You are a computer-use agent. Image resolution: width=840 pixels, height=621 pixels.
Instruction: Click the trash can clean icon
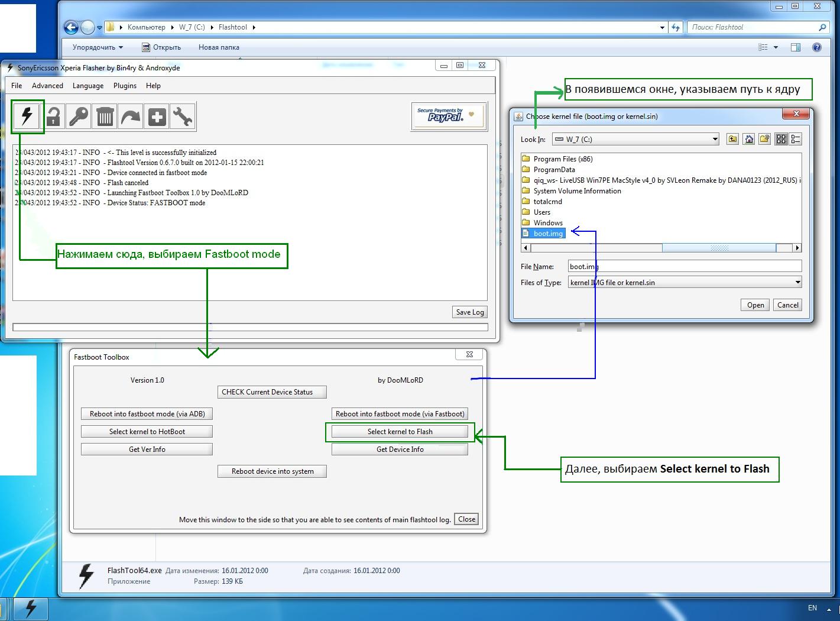click(105, 116)
